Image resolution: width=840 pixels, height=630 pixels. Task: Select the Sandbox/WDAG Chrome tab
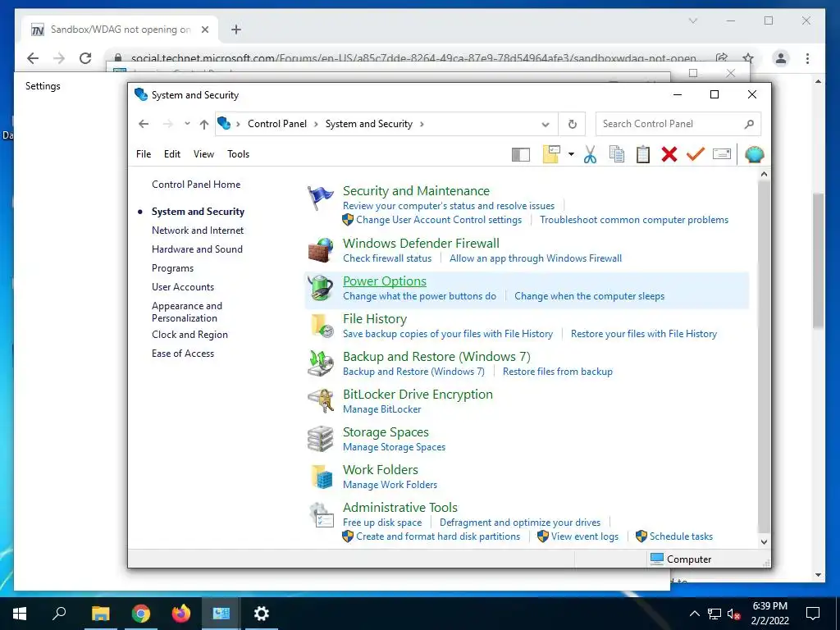point(120,30)
